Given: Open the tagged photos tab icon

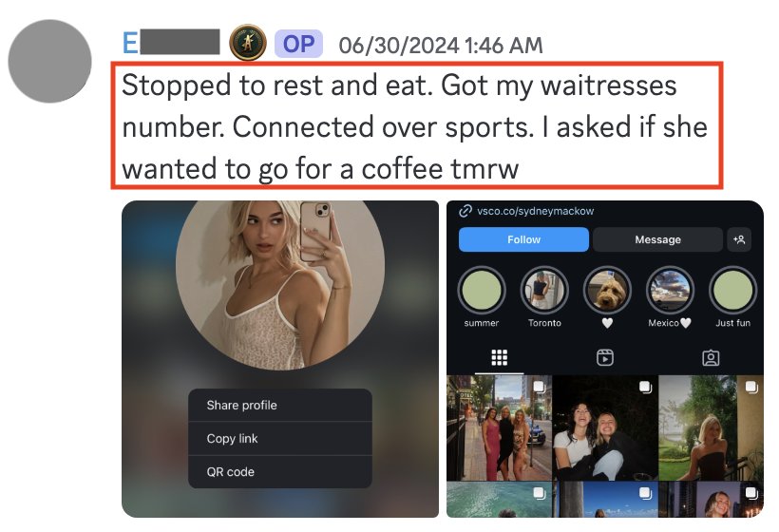Looking at the screenshot, I should tap(711, 357).
